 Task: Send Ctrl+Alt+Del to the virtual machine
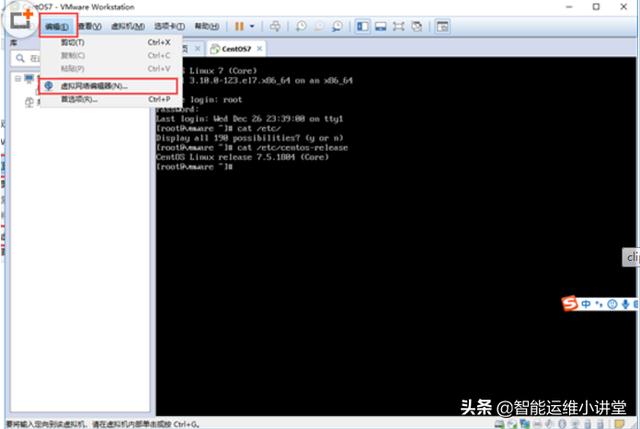coord(275,27)
